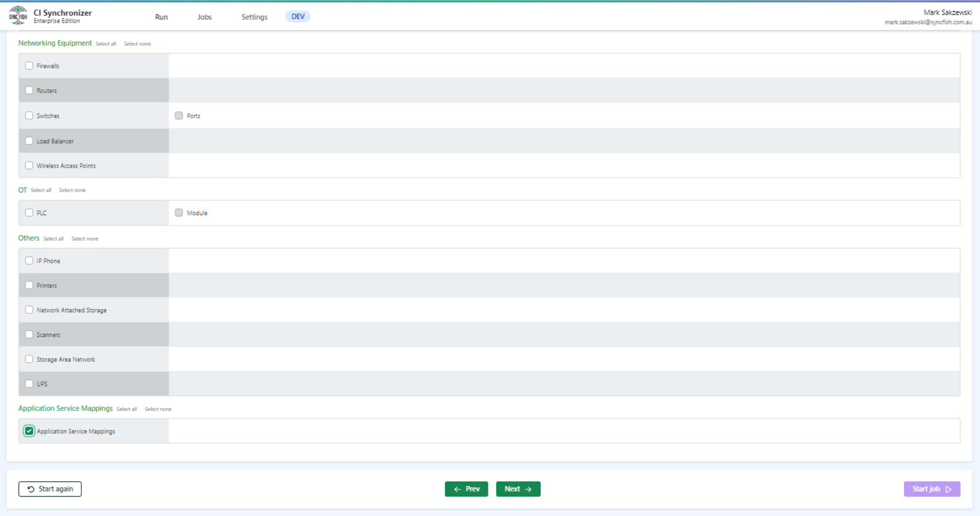
Task: Enable the PLC checkbox
Action: coord(29,213)
